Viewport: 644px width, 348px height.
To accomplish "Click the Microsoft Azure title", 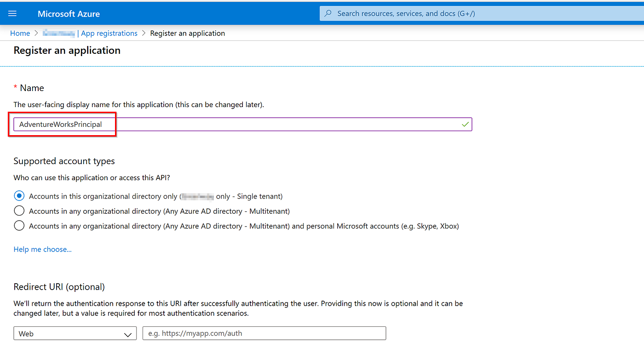I will click(x=69, y=13).
